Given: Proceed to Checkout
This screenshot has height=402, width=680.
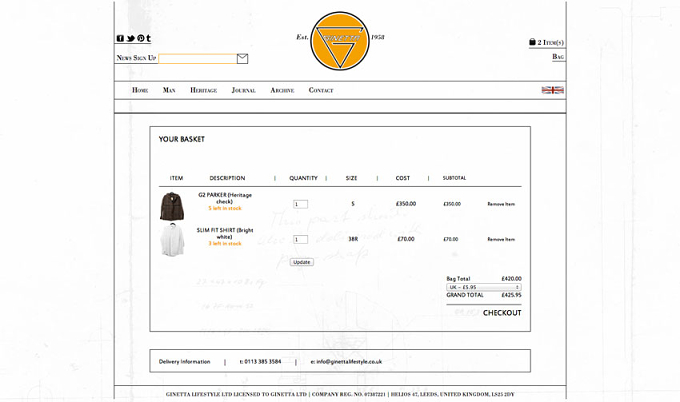Looking at the screenshot, I should 502,313.
